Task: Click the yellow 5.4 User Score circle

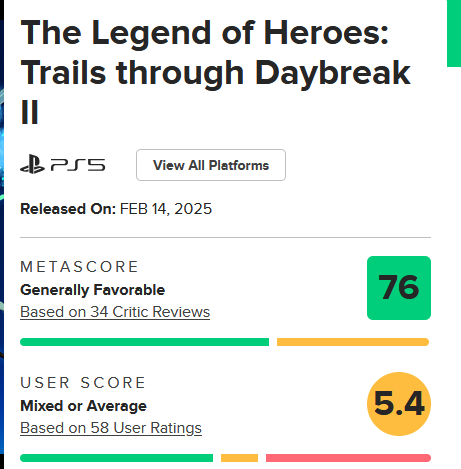Action: coord(399,404)
